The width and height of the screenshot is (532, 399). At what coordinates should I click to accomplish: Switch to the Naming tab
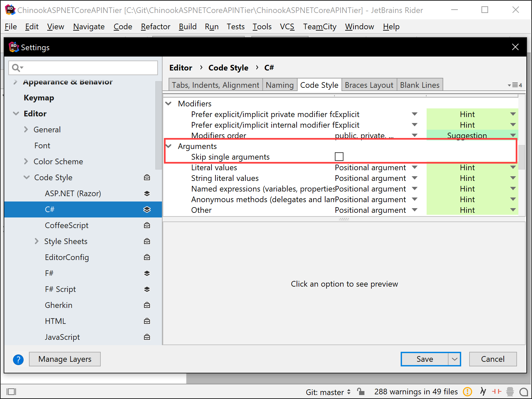point(280,85)
